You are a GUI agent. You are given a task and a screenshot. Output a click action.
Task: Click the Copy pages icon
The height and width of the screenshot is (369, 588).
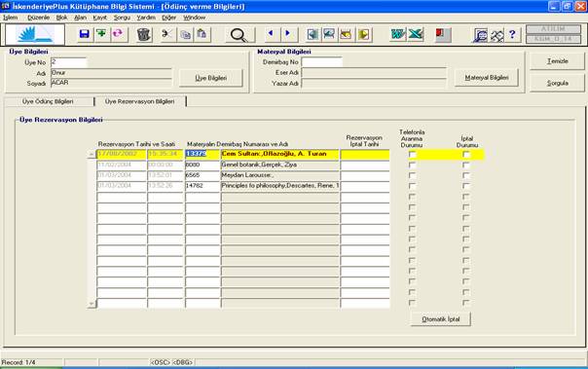(185, 34)
